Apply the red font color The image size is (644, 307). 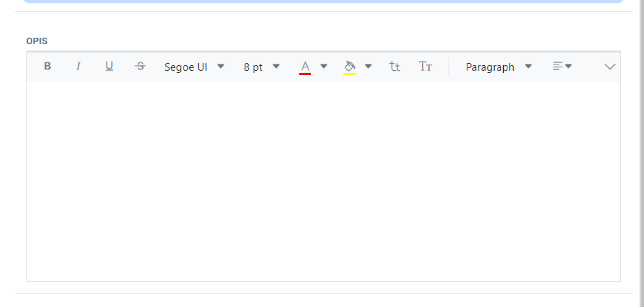(x=305, y=67)
